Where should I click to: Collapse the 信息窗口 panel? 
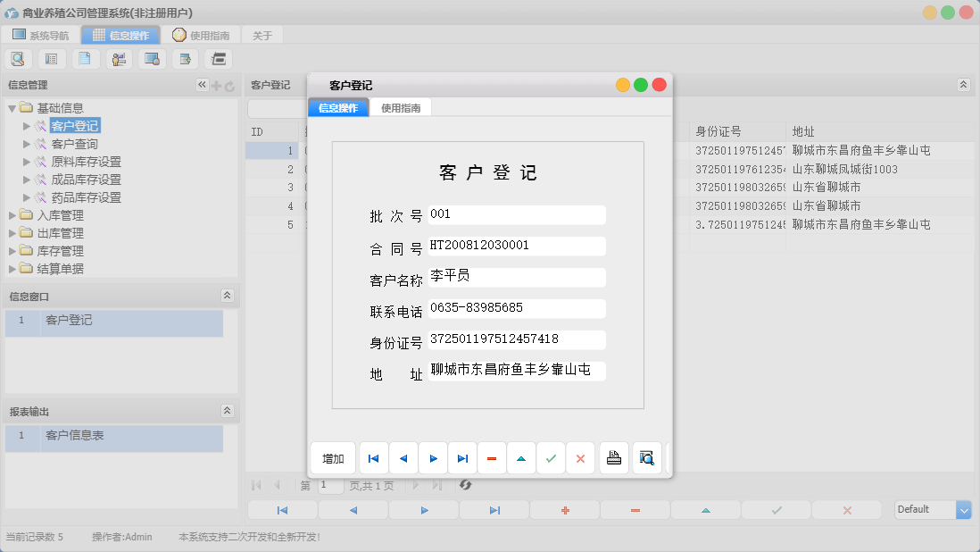[x=228, y=296]
